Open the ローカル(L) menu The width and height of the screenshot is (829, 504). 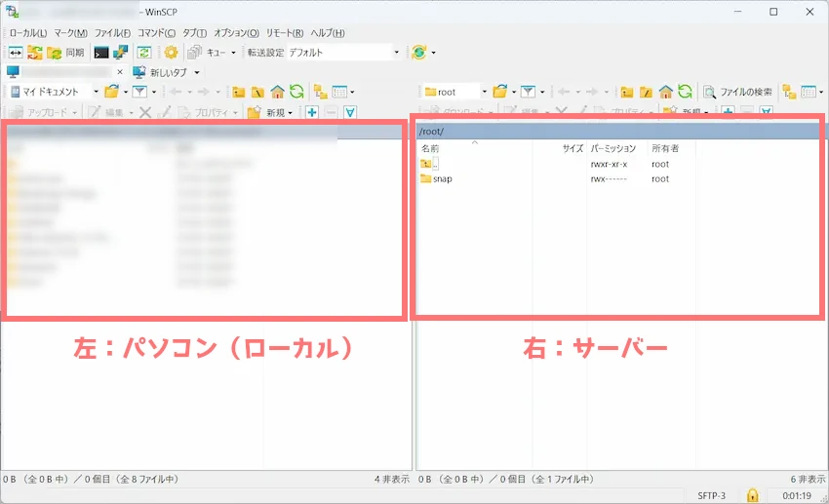click(x=28, y=33)
